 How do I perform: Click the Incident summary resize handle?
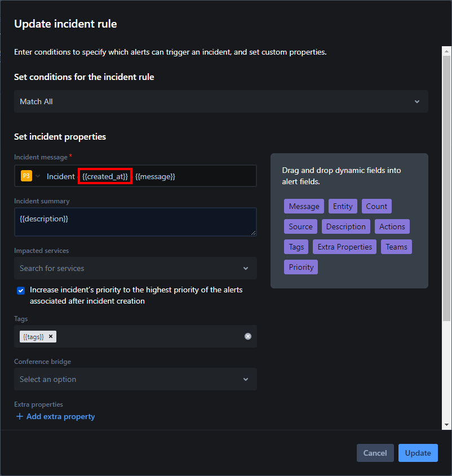tap(254, 233)
